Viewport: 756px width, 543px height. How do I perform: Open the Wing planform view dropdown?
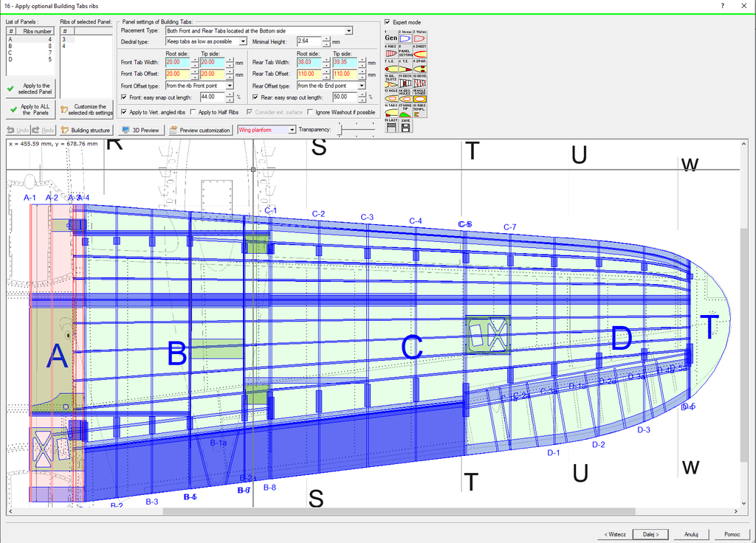pos(292,130)
